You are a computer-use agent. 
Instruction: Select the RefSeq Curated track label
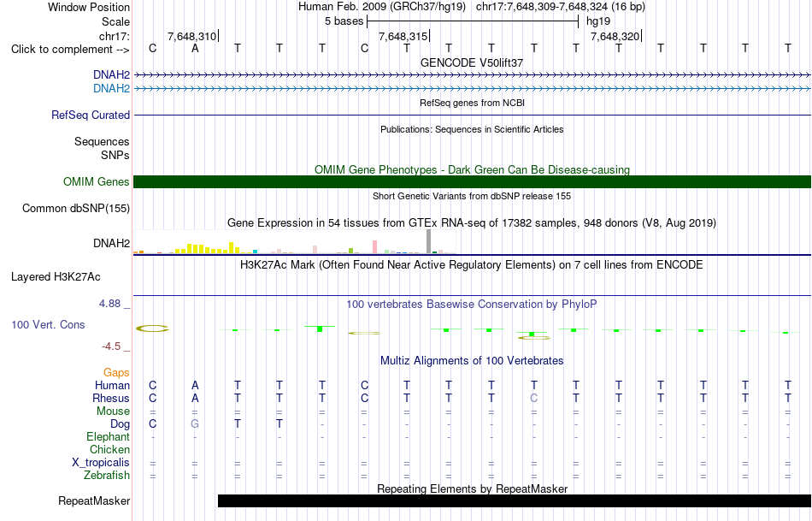click(91, 115)
